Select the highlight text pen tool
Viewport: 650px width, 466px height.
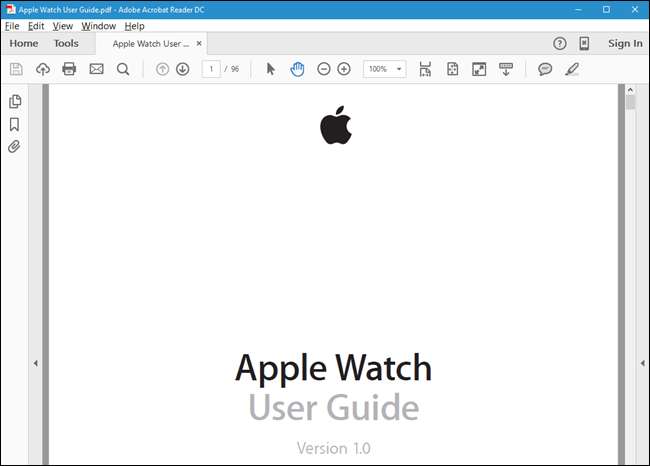(572, 69)
